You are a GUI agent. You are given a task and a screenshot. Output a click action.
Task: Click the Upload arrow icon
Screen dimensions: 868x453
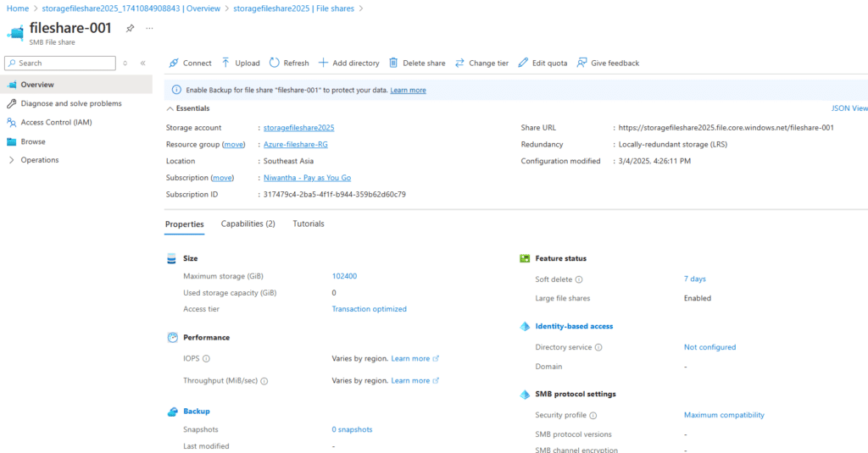(226, 63)
